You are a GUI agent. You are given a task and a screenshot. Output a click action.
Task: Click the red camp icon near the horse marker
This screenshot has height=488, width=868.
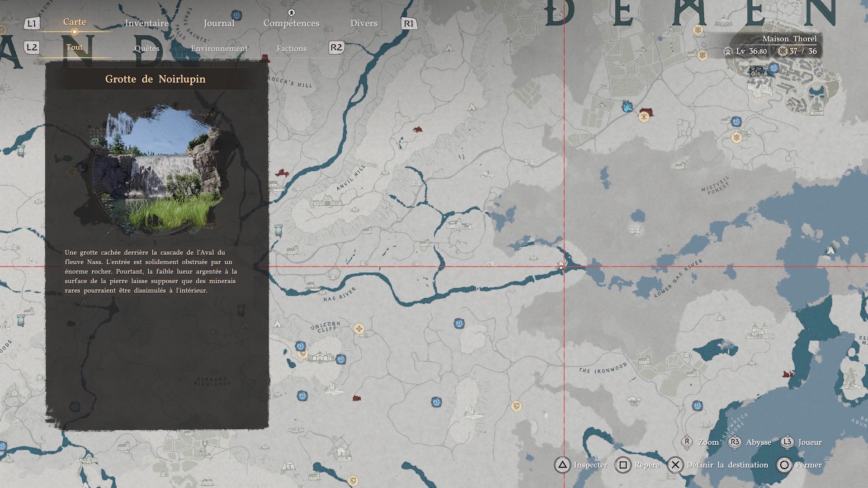coord(646,111)
